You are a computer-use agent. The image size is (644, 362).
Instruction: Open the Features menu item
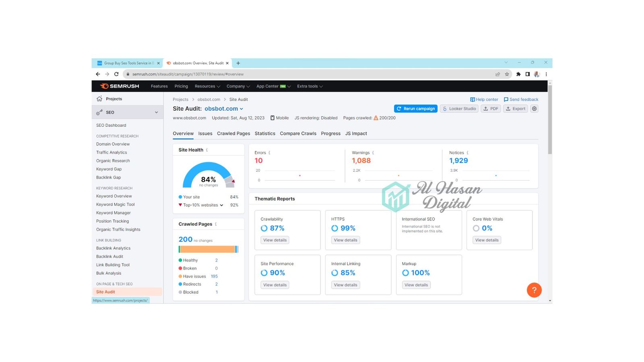click(159, 86)
